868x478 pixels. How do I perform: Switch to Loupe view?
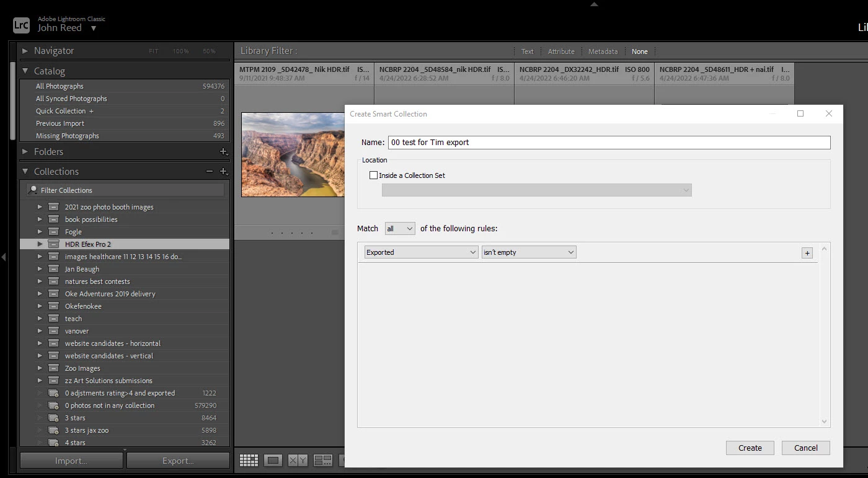(273, 460)
